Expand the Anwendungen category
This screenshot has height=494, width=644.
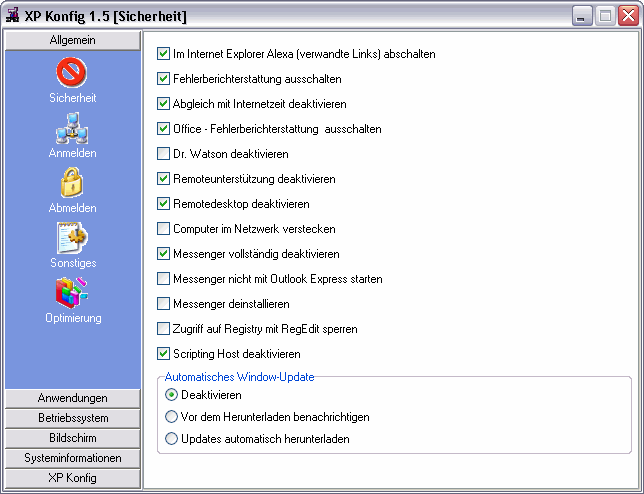pos(72,399)
